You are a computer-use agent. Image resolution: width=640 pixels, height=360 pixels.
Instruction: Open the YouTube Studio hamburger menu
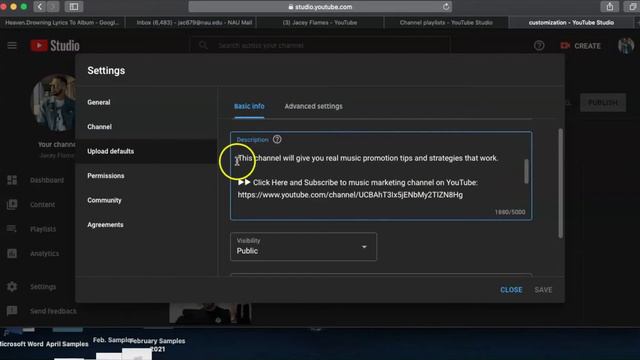click(x=12, y=45)
